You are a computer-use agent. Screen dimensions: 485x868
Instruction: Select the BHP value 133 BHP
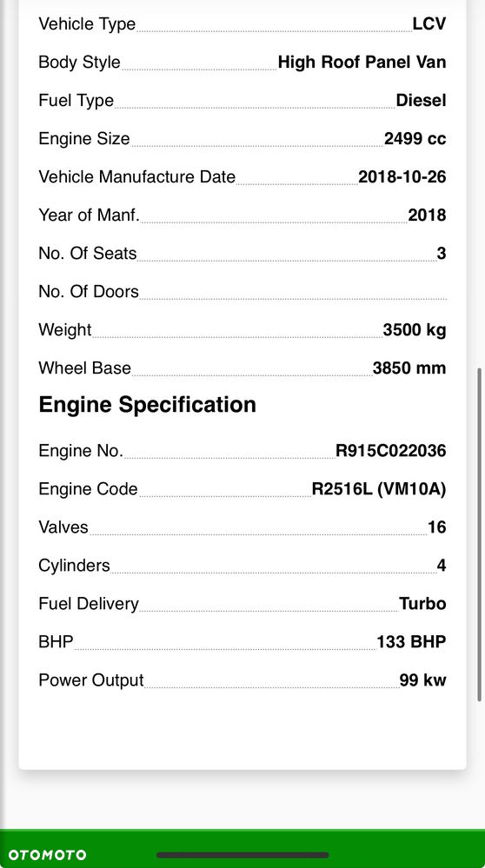411,642
